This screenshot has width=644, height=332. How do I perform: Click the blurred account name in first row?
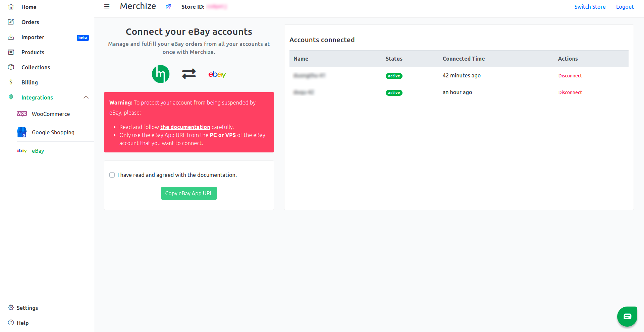click(309, 75)
